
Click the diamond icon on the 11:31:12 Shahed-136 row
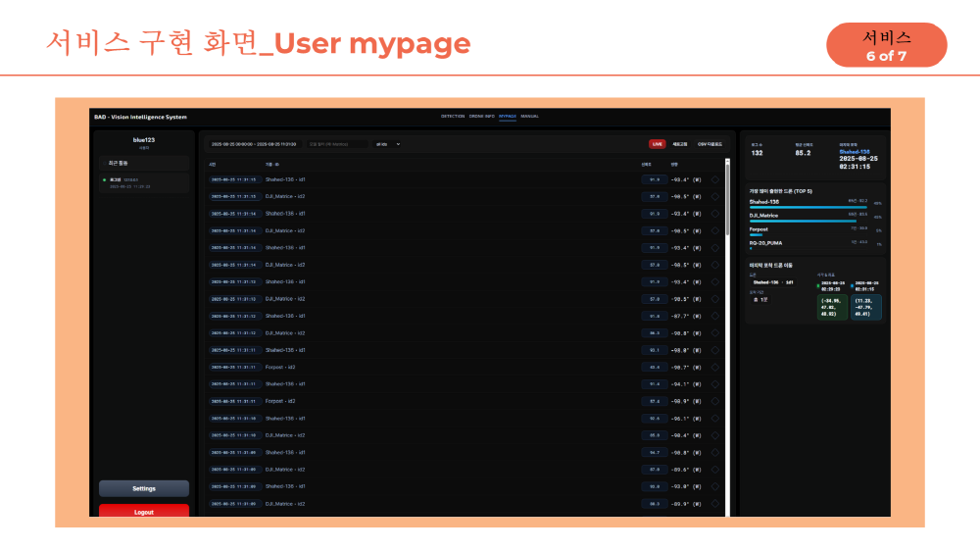[715, 316]
